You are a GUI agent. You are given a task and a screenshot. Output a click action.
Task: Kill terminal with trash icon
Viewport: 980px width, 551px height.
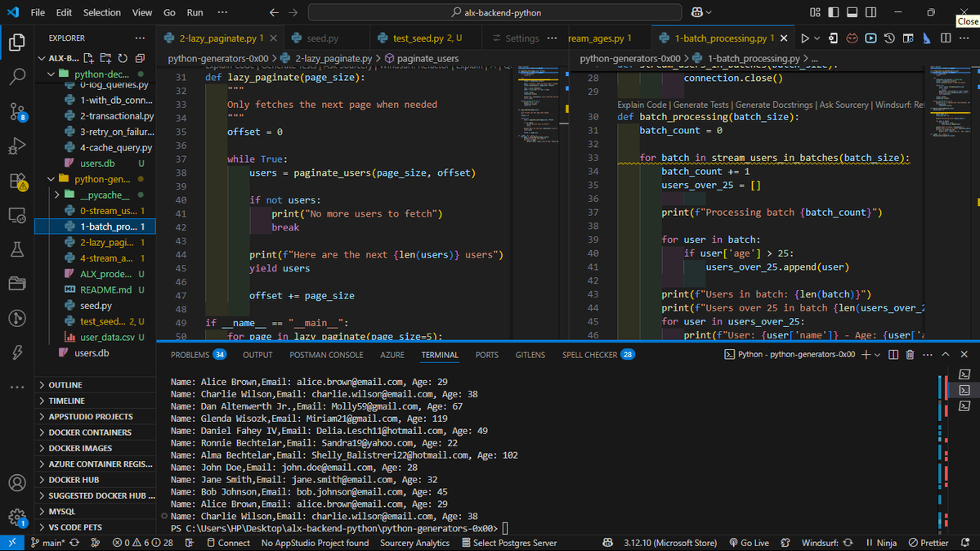tap(910, 355)
